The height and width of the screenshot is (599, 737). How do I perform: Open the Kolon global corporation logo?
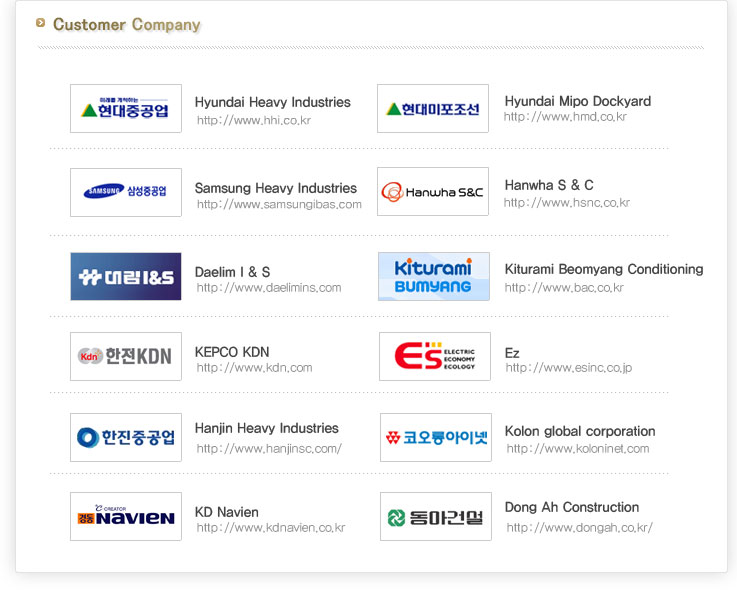tap(436, 437)
